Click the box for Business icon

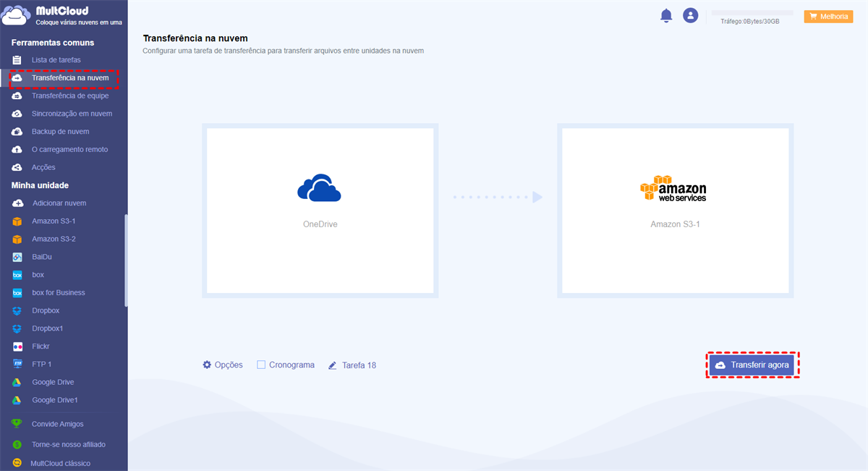tap(17, 293)
